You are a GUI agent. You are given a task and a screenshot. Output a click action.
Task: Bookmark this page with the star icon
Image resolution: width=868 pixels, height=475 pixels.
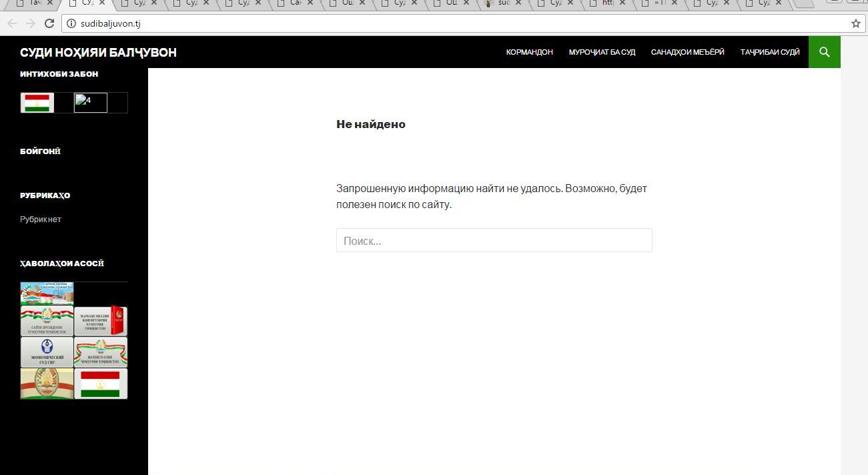click(x=855, y=23)
